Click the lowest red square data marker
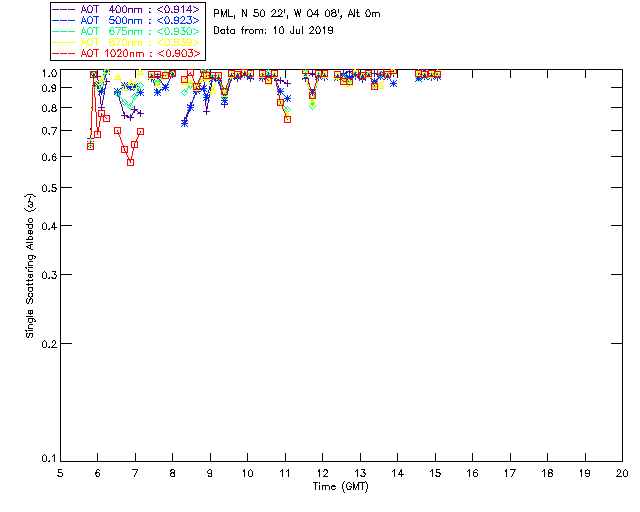The height and width of the screenshot is (512, 640). click(130, 162)
